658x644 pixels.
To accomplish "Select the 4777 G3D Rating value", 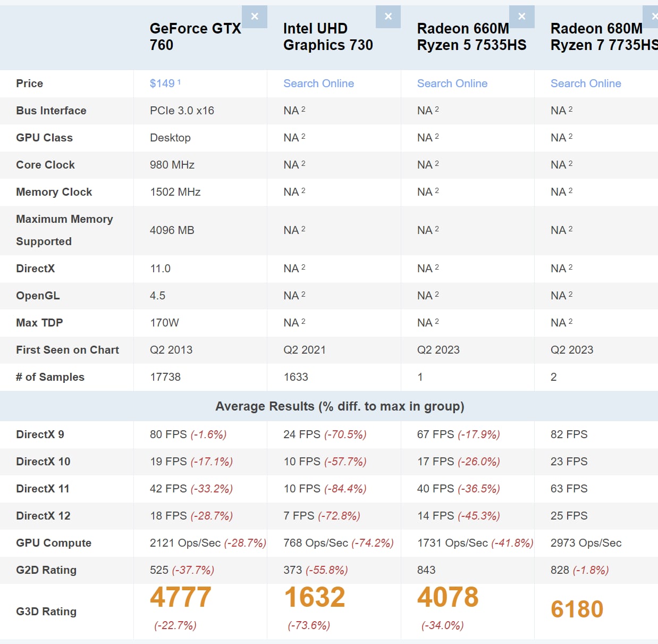I will [181, 597].
